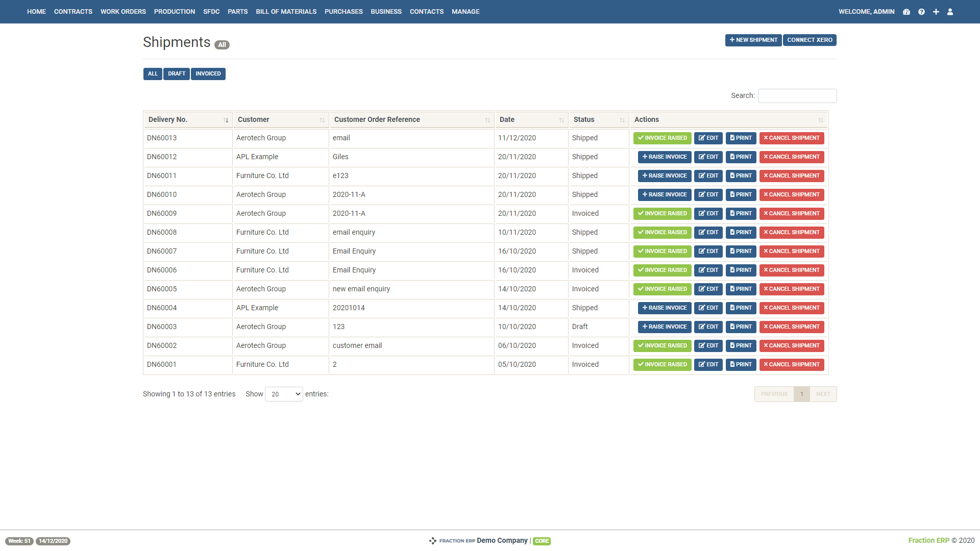Click the help question mark icon
The image size is (980, 551).
[x=921, y=12]
